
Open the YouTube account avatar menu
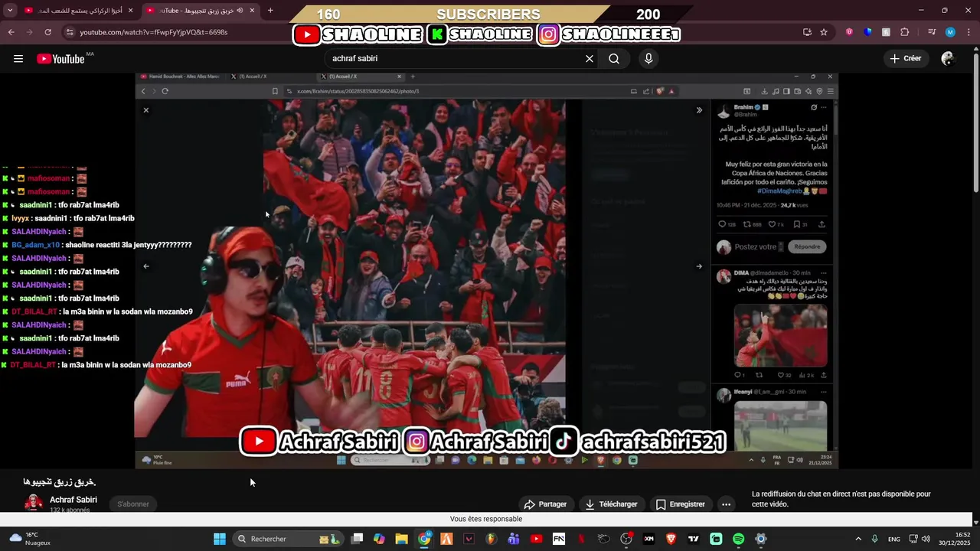(948, 59)
